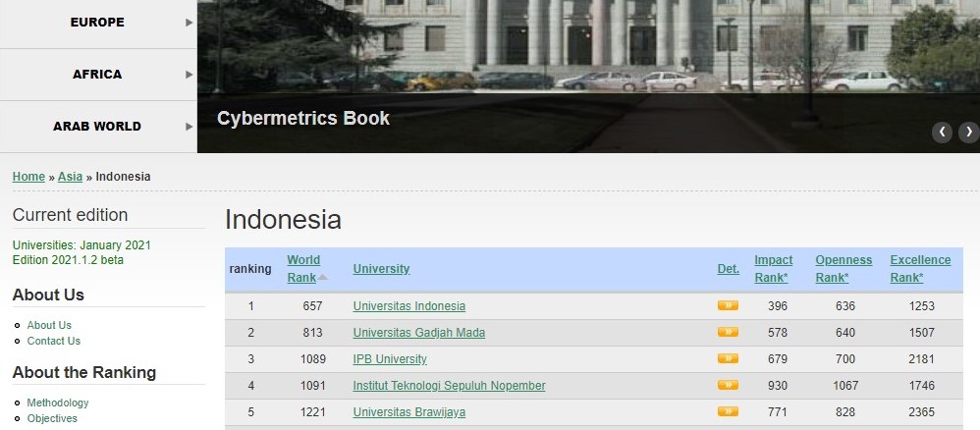
Task: Open Universitas Indonesia university link
Action: 408,306
